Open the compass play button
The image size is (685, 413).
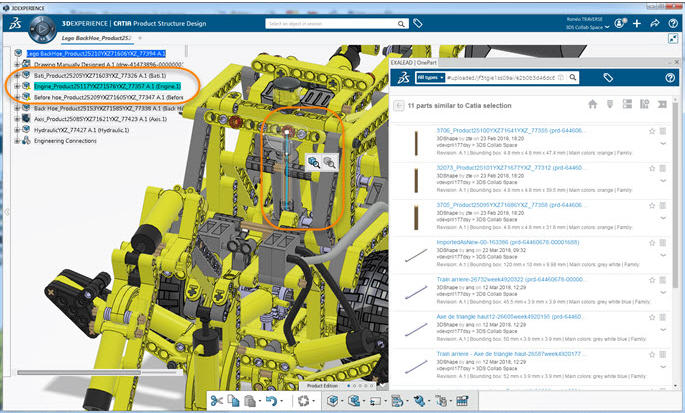[42, 29]
